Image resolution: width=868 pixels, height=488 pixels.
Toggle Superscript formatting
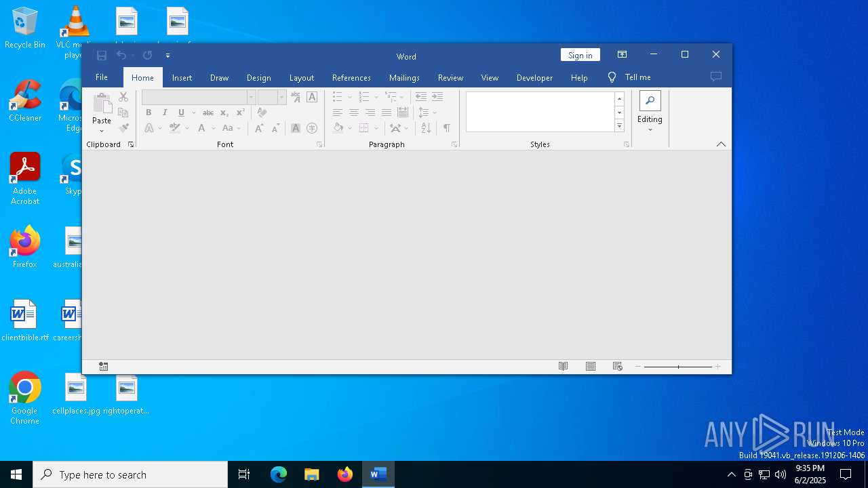241,113
